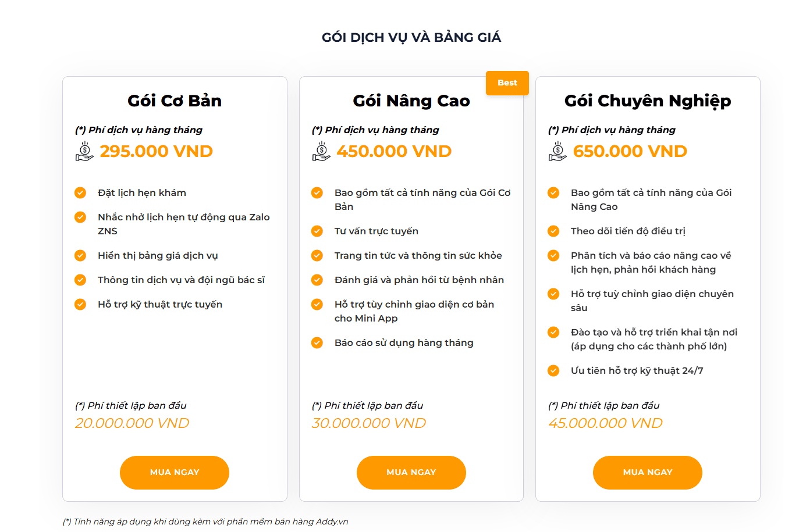Click the checkmark icon next to Đặt lịch hẹn khám

[x=80, y=192]
